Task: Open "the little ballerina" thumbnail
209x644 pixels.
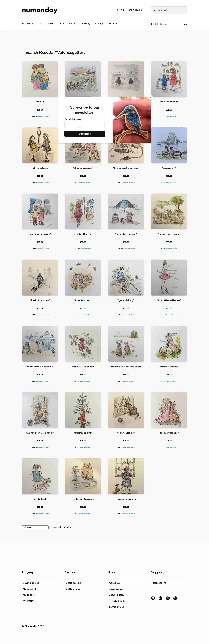Action: 169,277
